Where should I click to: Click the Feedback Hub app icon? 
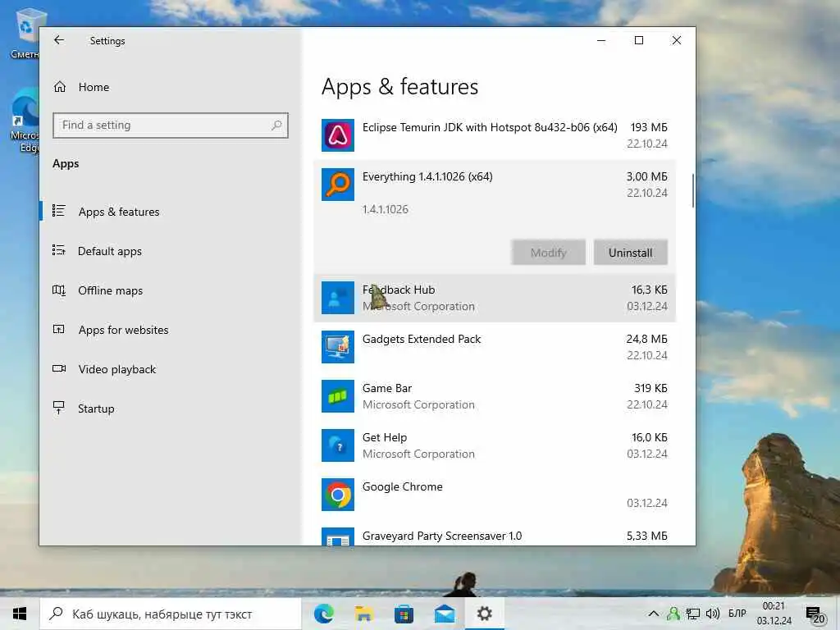337,298
